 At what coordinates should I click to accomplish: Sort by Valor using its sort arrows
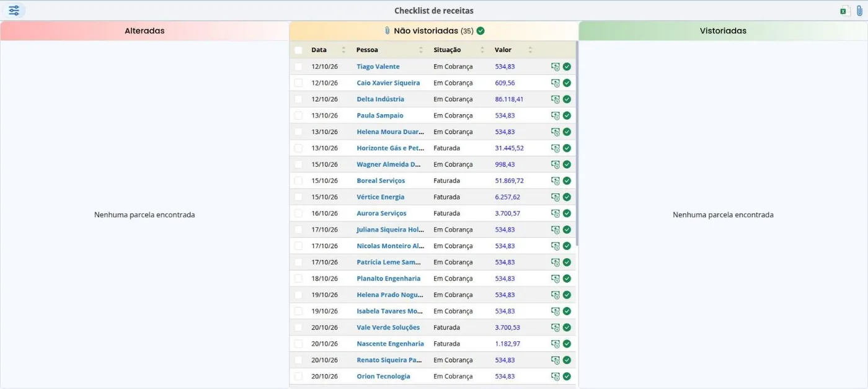coord(530,50)
